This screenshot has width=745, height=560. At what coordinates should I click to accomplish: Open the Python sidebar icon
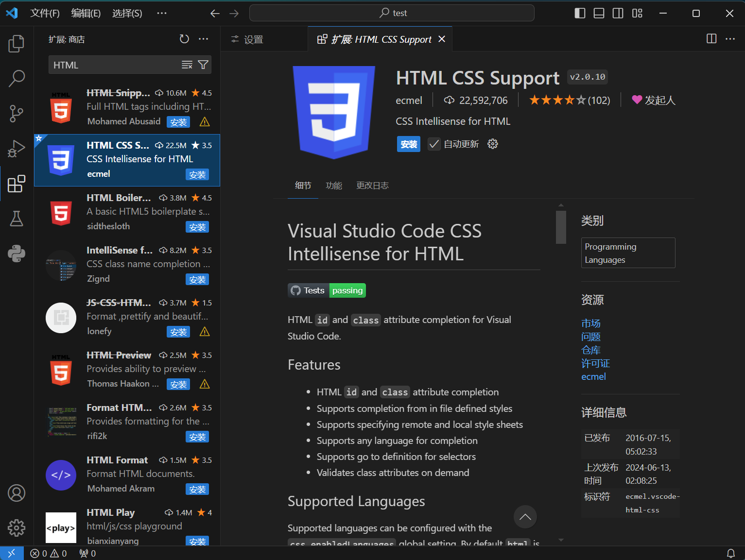[x=17, y=254]
